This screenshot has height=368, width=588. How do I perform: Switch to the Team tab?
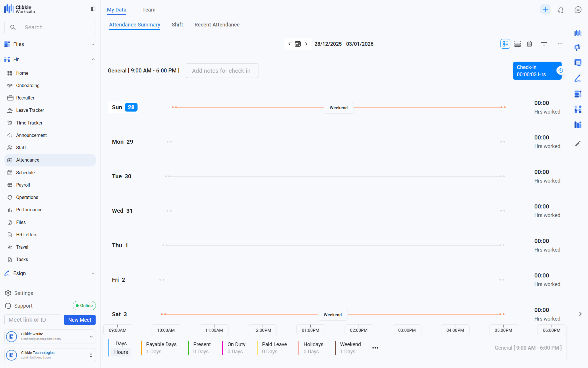(x=149, y=10)
